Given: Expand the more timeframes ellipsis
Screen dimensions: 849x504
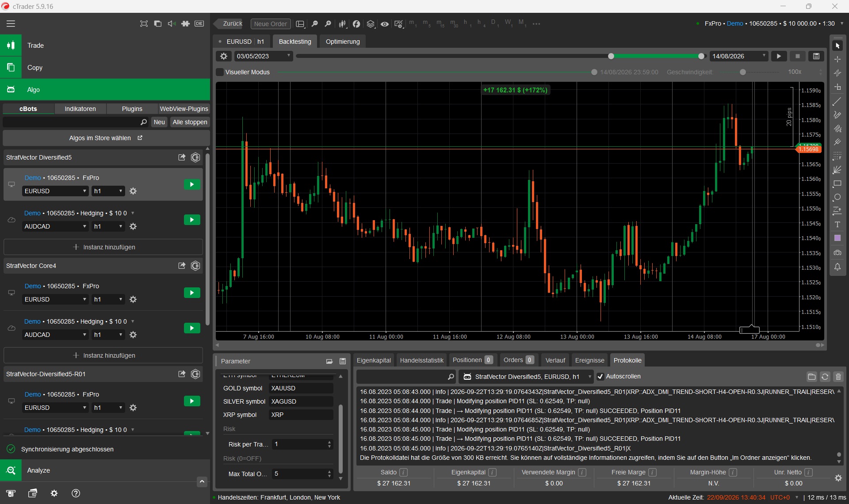Looking at the screenshot, I should point(536,24).
